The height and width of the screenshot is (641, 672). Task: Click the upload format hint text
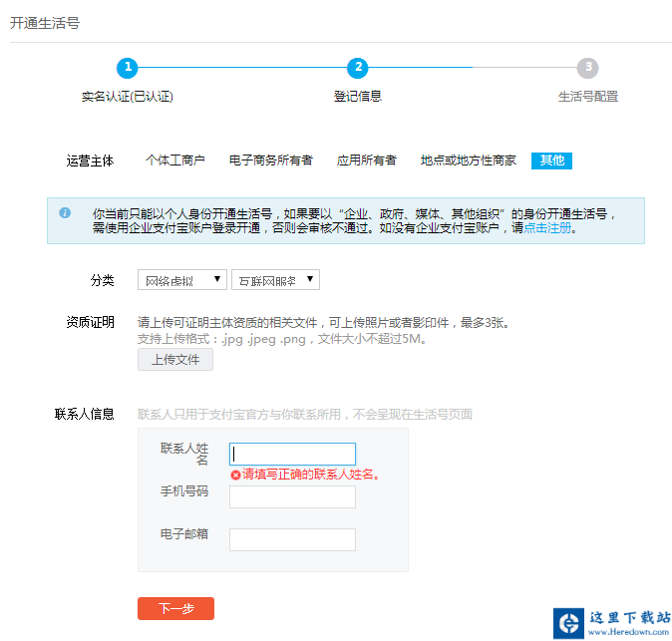(x=281, y=339)
